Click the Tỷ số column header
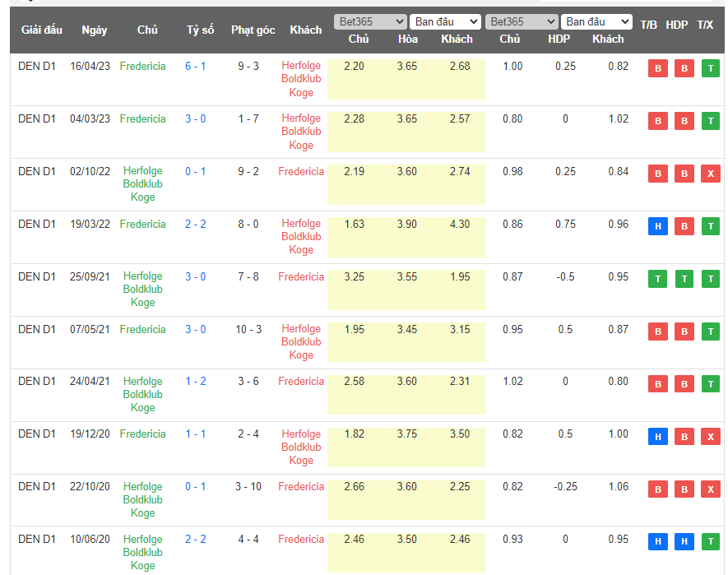Image resolution: width=728 pixels, height=575 pixels. [200, 30]
